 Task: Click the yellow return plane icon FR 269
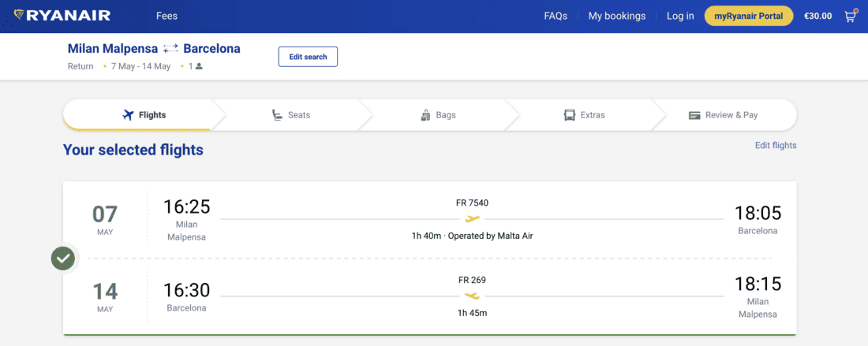472,296
